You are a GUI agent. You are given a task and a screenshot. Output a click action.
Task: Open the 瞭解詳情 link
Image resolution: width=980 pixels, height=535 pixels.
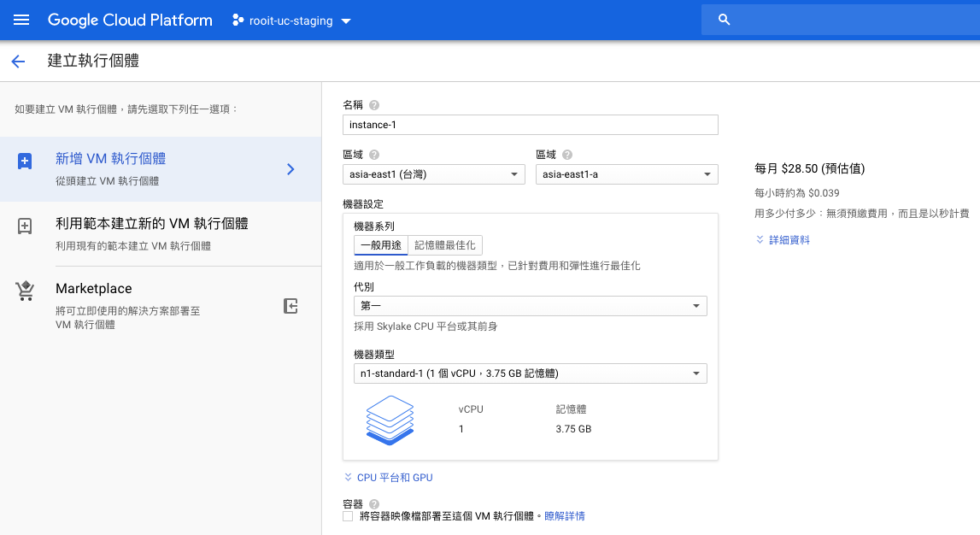pyautogui.click(x=565, y=516)
